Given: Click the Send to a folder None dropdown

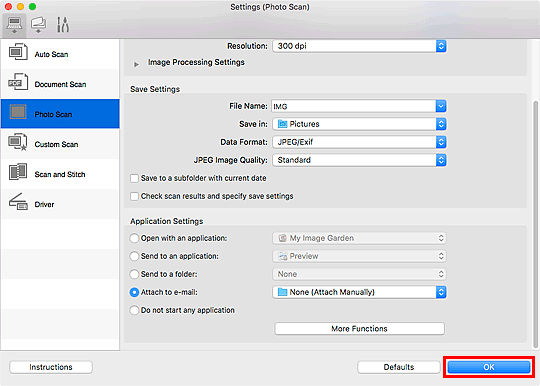Looking at the screenshot, I should click(359, 274).
